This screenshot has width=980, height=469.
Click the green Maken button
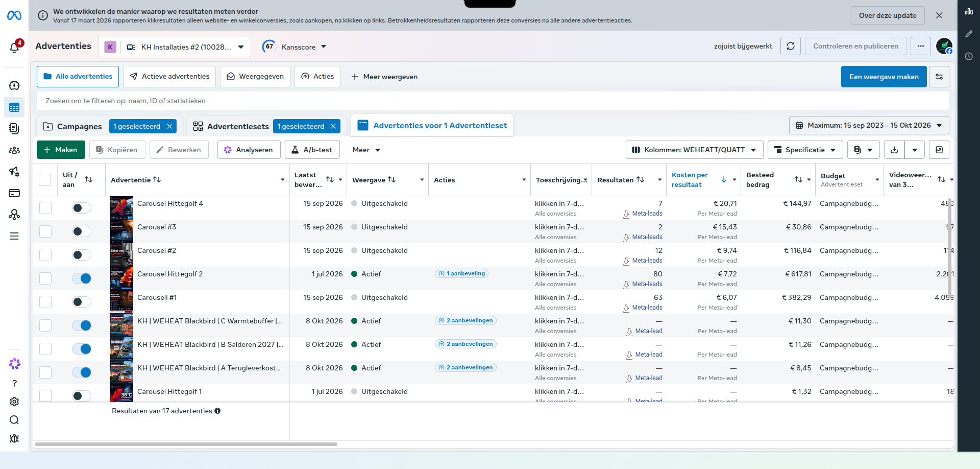tap(61, 150)
